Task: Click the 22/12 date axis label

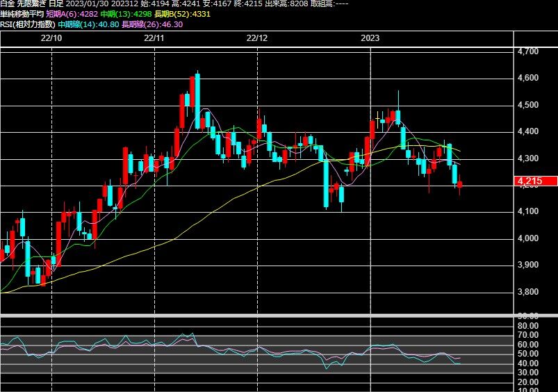Action: (x=257, y=38)
